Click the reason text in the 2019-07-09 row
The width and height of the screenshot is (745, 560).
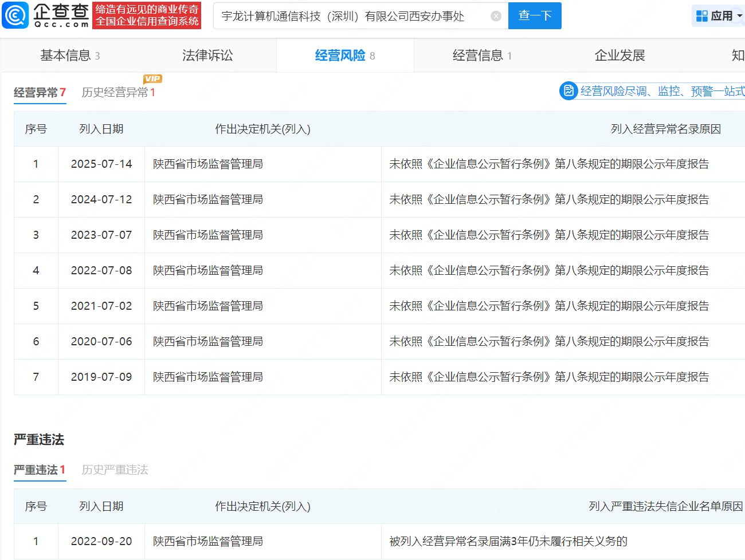point(549,377)
